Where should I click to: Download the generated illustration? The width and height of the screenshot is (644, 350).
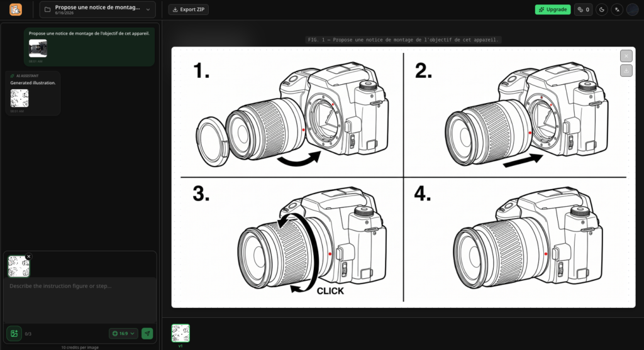click(x=626, y=70)
